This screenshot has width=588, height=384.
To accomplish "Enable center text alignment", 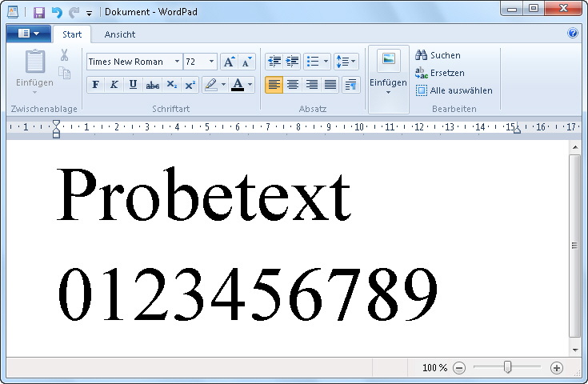I will [x=293, y=85].
